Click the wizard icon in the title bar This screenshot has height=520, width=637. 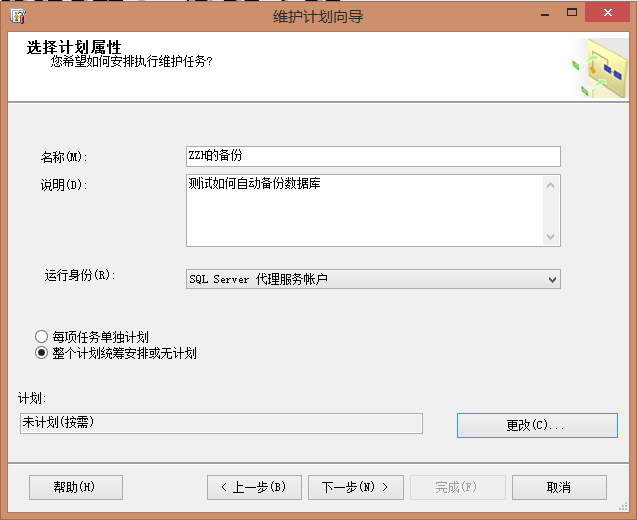click(x=18, y=16)
